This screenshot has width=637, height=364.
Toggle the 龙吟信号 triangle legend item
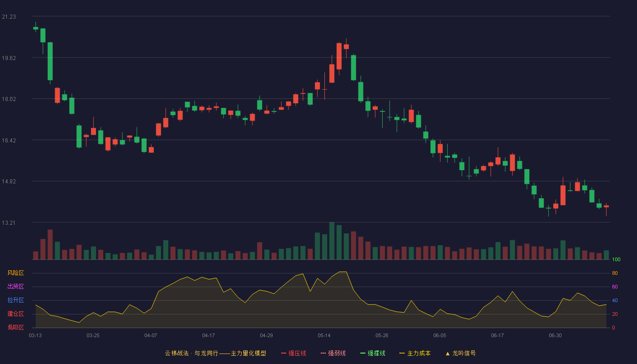(x=460, y=353)
